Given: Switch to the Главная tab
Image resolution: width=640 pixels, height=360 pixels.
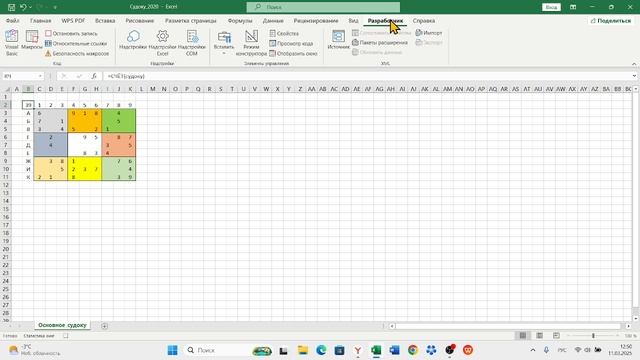Looking at the screenshot, I should click(x=40, y=20).
